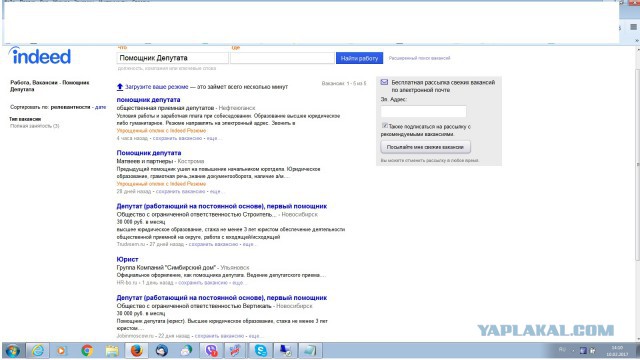
Task: Focus the 'Что' search field with 'Помощник Депутата'
Action: pos(172,58)
